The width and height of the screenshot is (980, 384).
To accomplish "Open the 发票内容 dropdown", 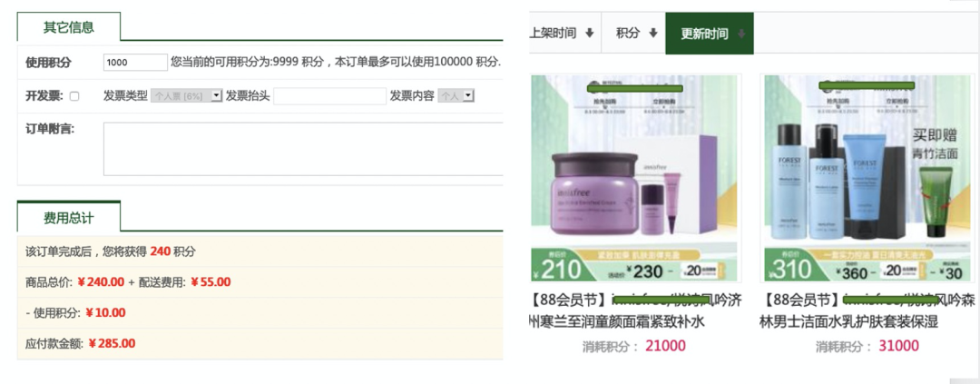I will click(x=456, y=95).
